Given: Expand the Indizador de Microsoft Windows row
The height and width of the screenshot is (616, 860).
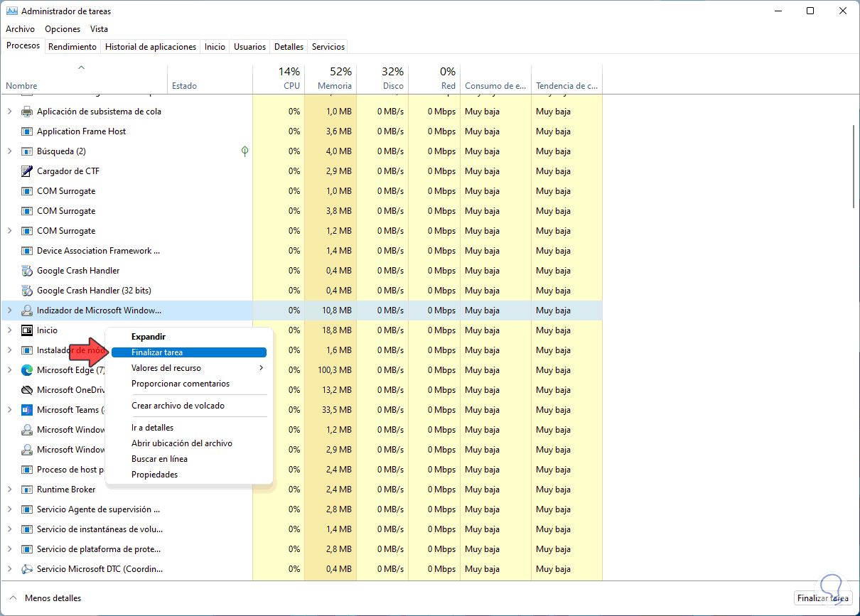Looking at the screenshot, I should point(9,310).
